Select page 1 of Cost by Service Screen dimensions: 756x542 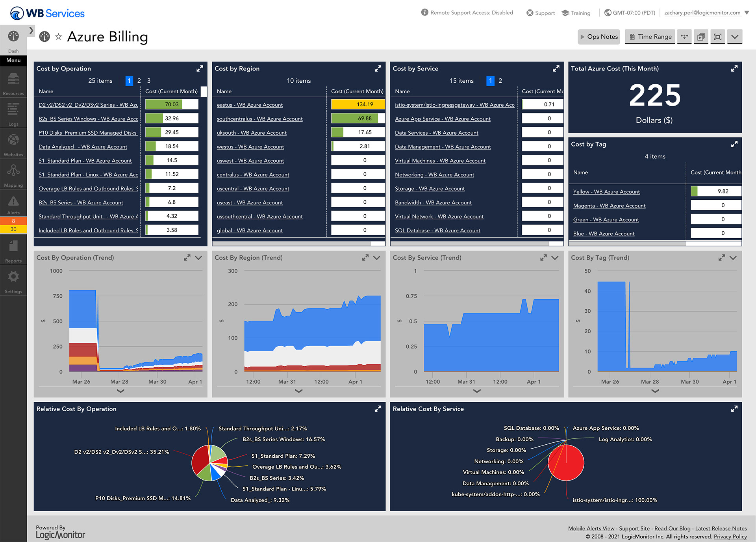(490, 81)
